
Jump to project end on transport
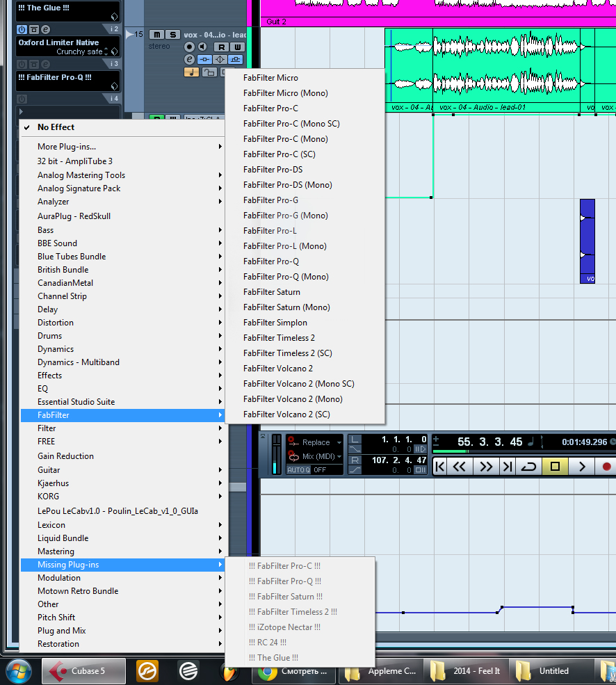point(508,467)
